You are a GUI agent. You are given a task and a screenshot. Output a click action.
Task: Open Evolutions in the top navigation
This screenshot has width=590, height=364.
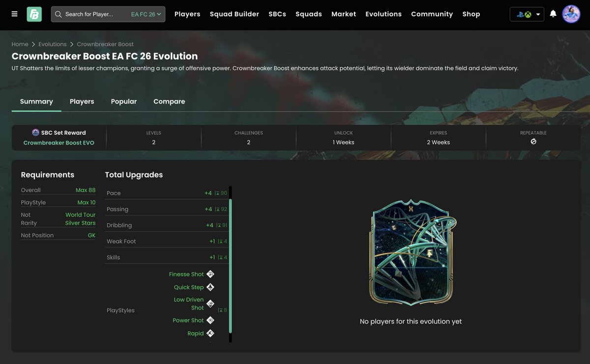[383, 14]
